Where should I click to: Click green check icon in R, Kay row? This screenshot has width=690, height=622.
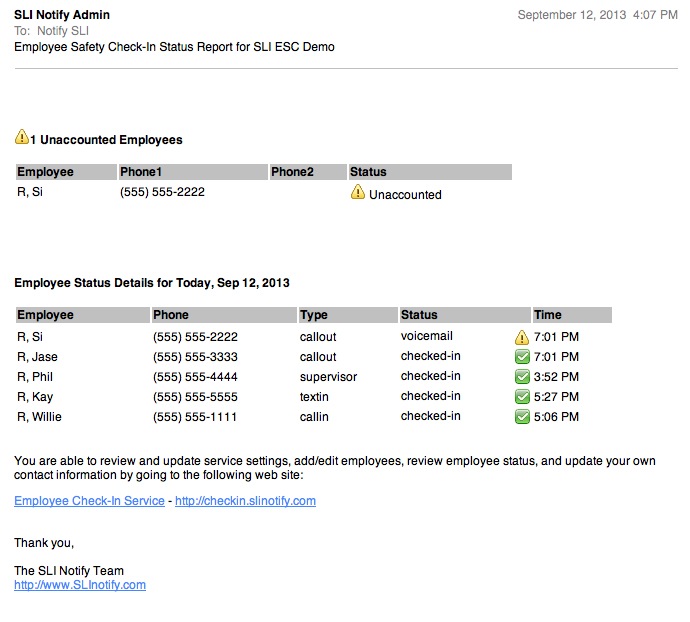tap(522, 397)
